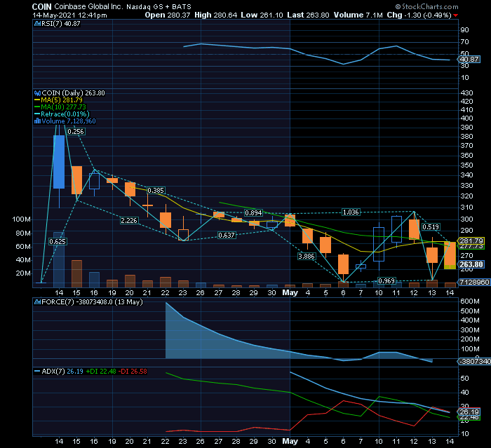Viewport: 491px width, 448px height.
Task: Click the Retrace(0.01%) legend text
Action: point(65,114)
